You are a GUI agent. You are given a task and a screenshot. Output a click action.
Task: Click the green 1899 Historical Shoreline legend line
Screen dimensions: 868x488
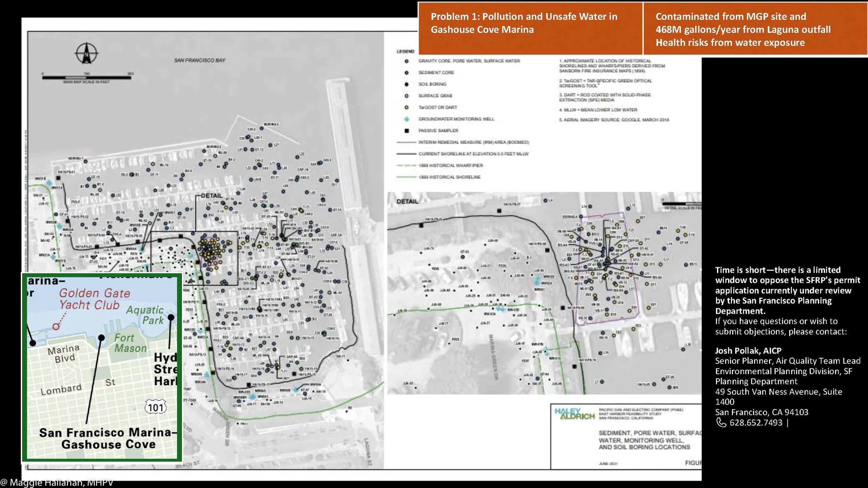406,177
